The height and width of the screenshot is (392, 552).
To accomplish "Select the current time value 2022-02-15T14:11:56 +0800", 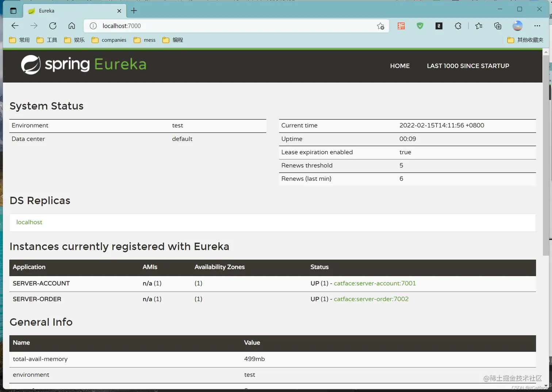I will pyautogui.click(x=442, y=126).
